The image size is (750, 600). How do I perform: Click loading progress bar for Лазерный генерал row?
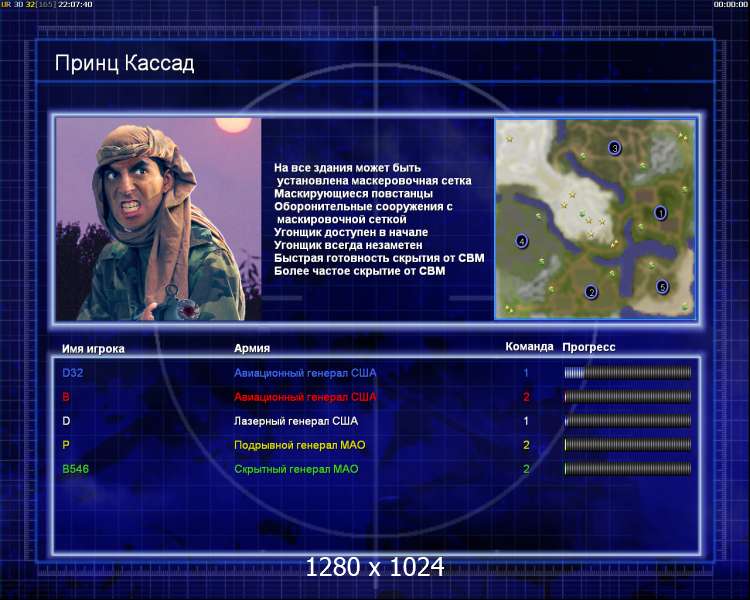coord(628,421)
